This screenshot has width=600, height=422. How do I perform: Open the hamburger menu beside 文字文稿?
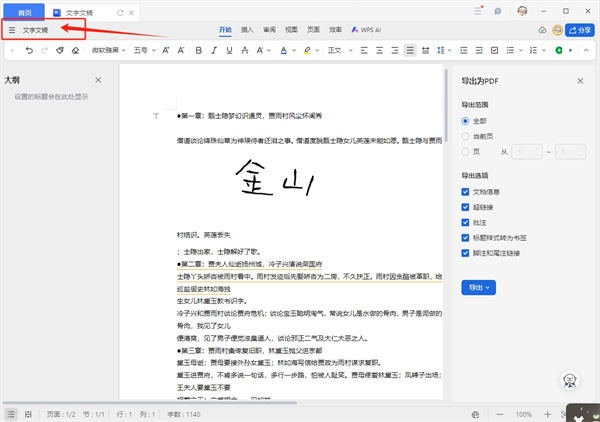tap(12, 30)
